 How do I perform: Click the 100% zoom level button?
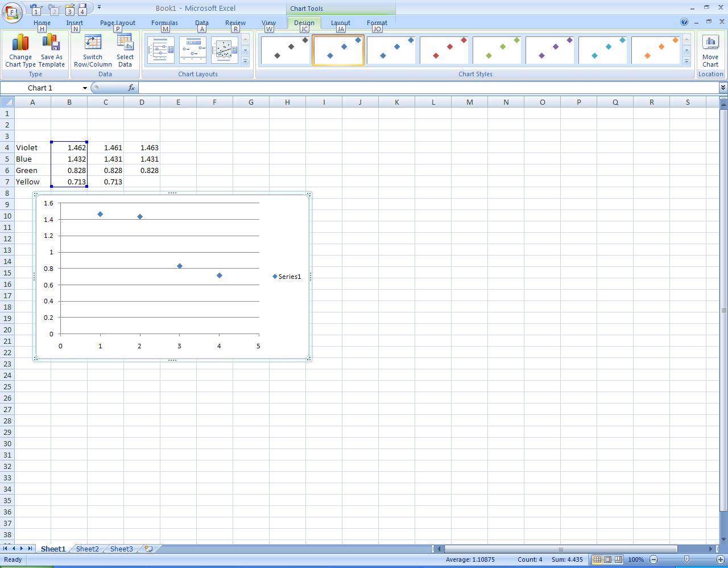click(635, 559)
